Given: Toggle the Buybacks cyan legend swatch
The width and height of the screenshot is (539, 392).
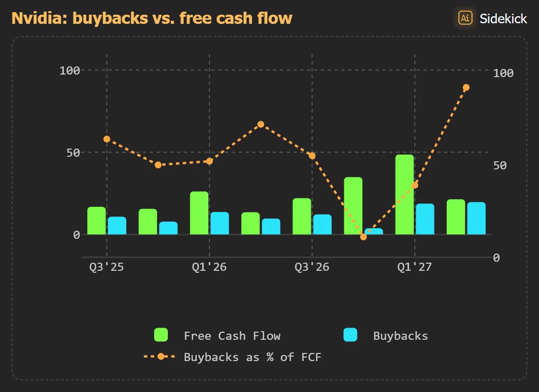Looking at the screenshot, I should click(x=350, y=335).
